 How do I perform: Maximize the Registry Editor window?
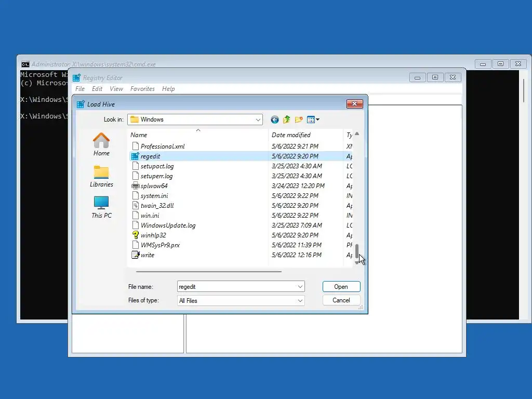[435, 77]
